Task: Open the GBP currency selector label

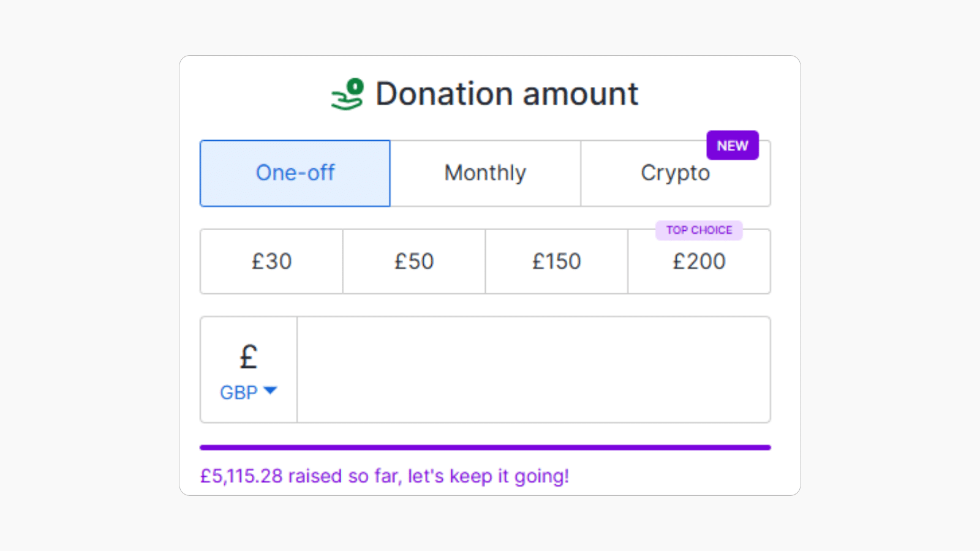Action: click(x=239, y=392)
